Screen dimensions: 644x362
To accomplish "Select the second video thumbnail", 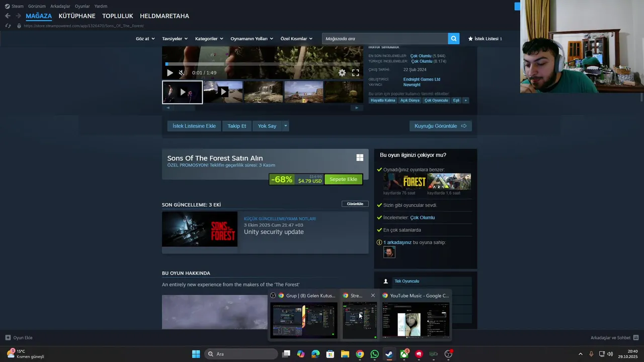I will (x=223, y=92).
